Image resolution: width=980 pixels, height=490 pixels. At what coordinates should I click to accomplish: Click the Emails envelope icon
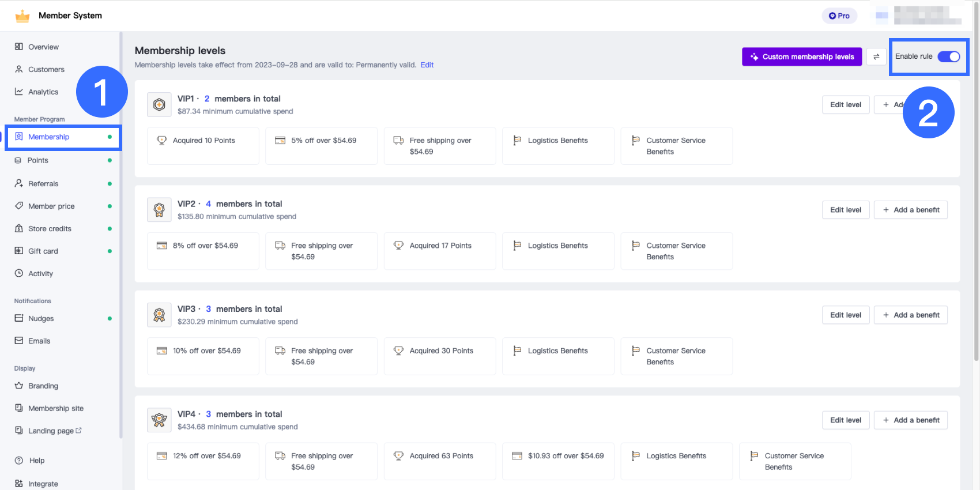click(x=19, y=341)
